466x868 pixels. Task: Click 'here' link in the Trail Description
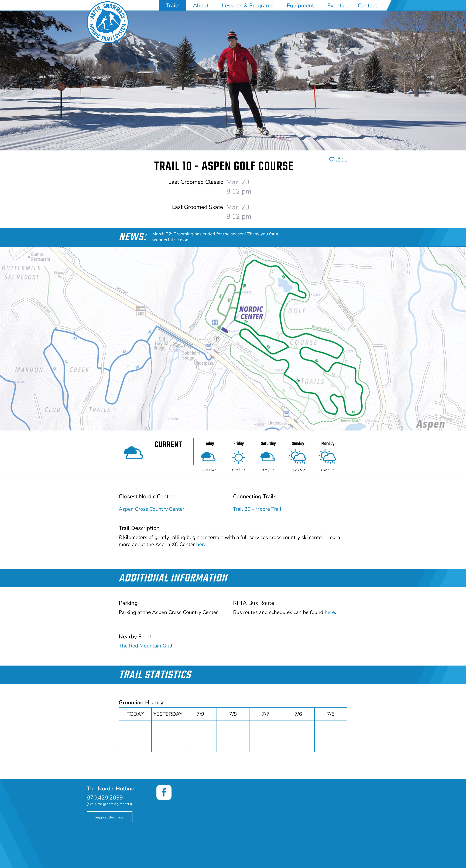(201, 544)
